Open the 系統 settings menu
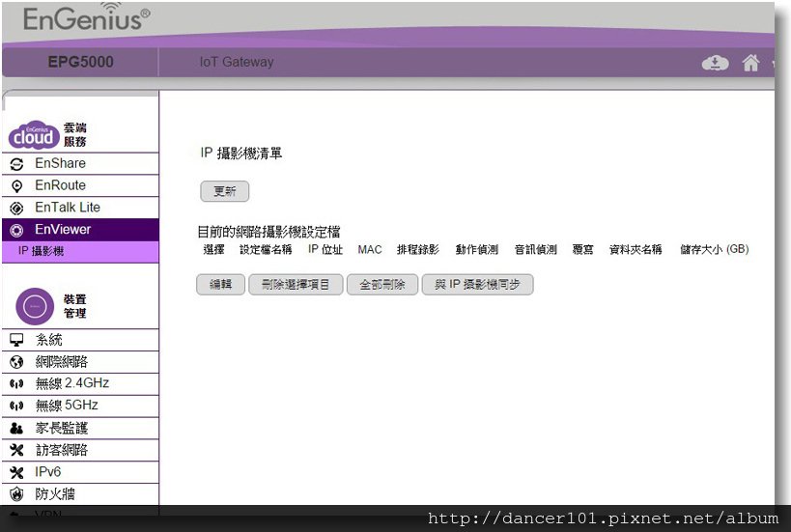Screen dimensions: 791x532 80,341
